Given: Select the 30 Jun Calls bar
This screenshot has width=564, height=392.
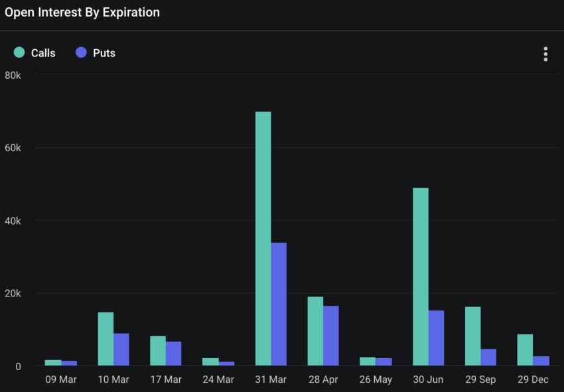Looking at the screenshot, I should tap(421, 277).
